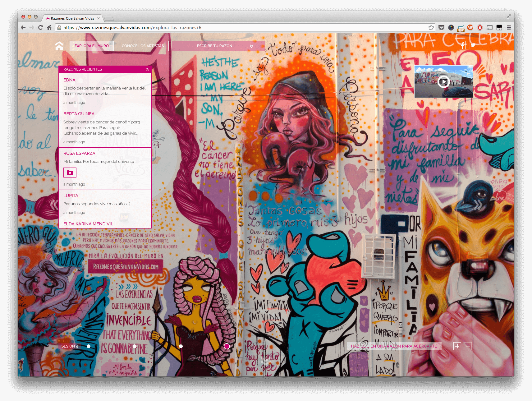Click the red stop-hand extension icon
Image resolution: width=532 pixels, height=401 pixels.
point(480,27)
